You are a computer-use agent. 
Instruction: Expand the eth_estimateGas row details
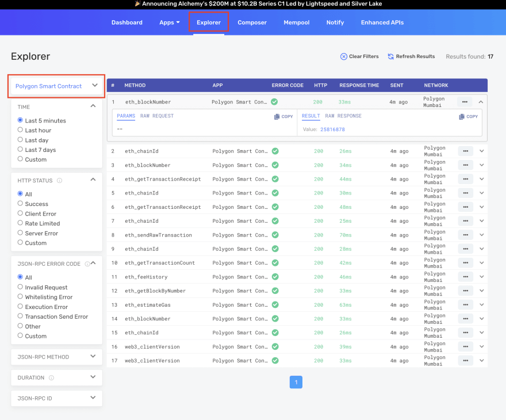tap(481, 305)
